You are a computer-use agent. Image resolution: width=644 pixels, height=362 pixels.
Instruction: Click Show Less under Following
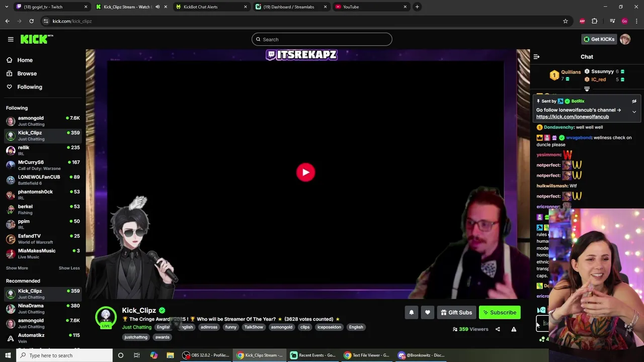[69, 268]
